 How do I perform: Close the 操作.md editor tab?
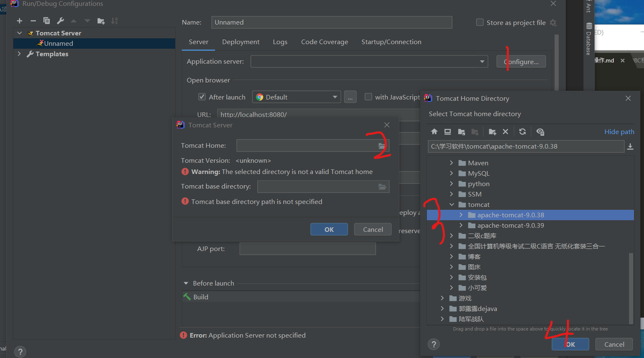pyautogui.click(x=622, y=60)
